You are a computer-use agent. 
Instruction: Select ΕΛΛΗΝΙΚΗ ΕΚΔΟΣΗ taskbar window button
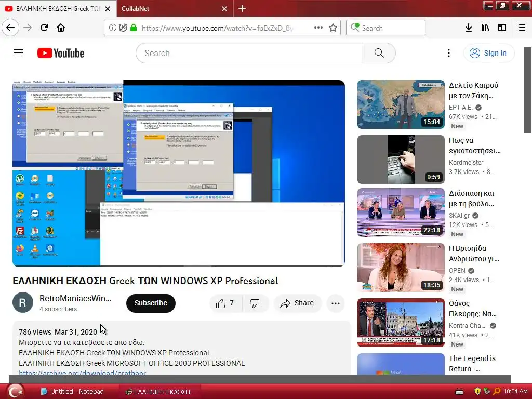[x=161, y=392]
